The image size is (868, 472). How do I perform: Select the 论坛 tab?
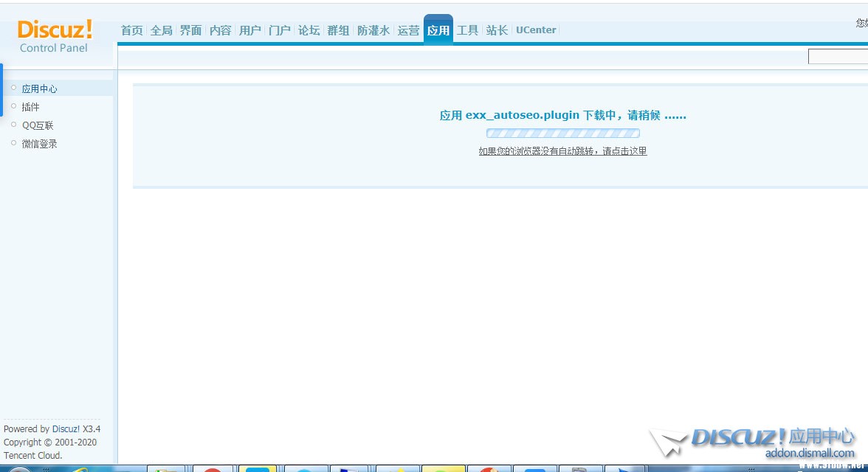pyautogui.click(x=309, y=30)
